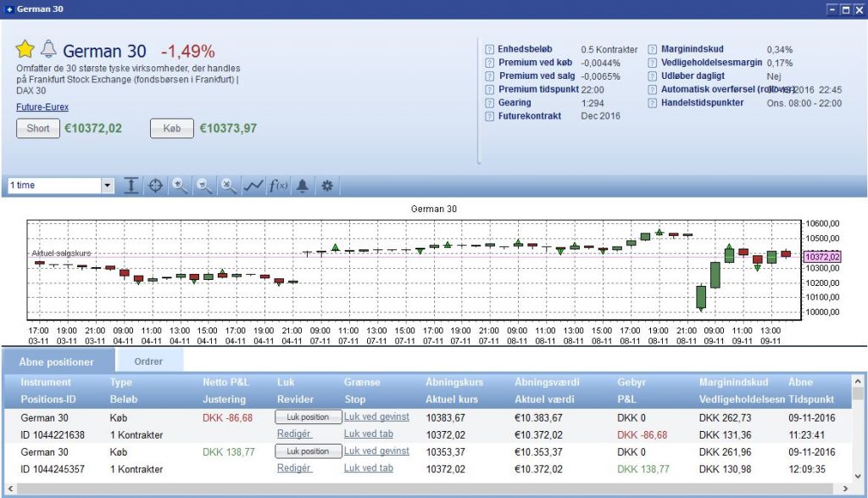
Task: Show help for Futurekontrakt
Action: tap(489, 116)
